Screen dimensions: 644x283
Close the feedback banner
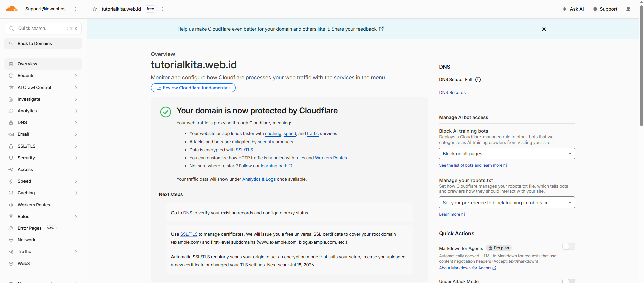click(x=544, y=29)
